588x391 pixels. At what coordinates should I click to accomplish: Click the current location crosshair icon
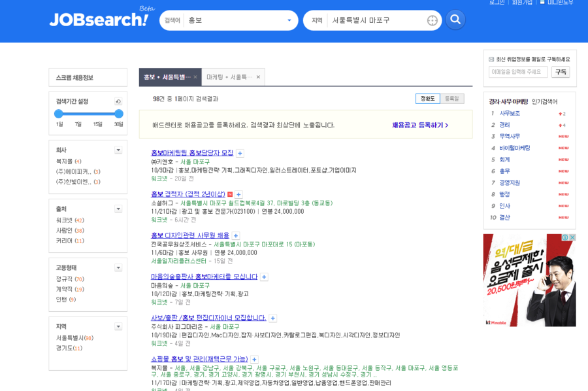click(x=432, y=20)
